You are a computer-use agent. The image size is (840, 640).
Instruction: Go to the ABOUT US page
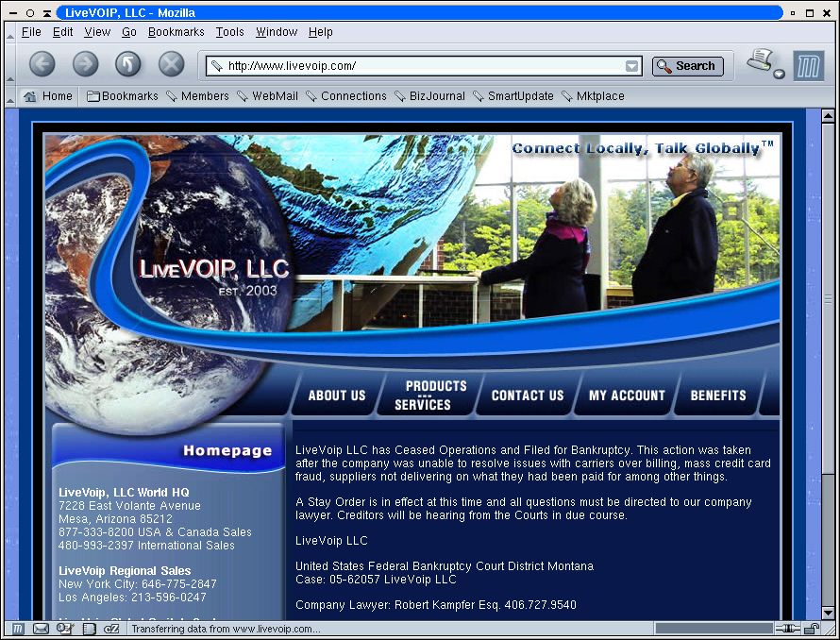pyautogui.click(x=336, y=396)
